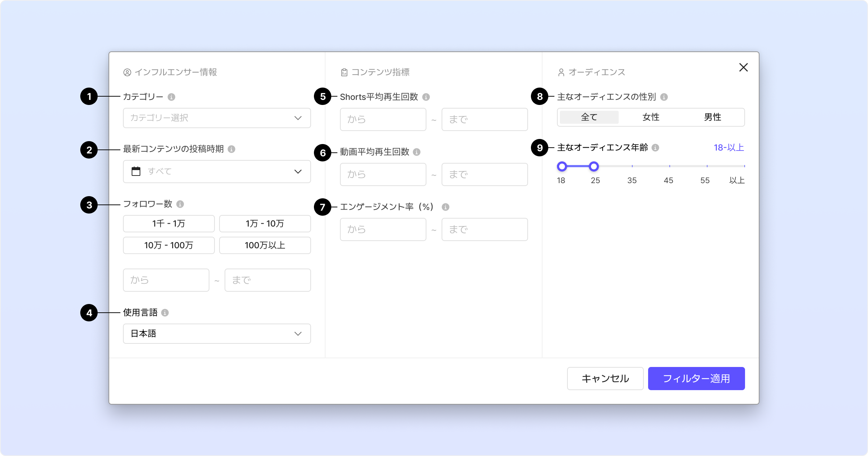Click info icon next to カテゴリー label
The height and width of the screenshot is (456, 868).
tap(171, 97)
